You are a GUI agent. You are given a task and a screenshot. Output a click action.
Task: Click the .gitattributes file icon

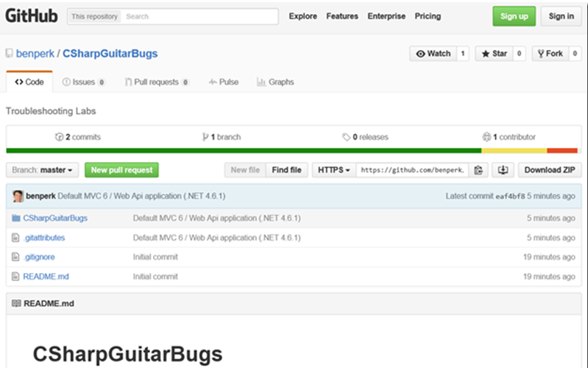click(16, 238)
